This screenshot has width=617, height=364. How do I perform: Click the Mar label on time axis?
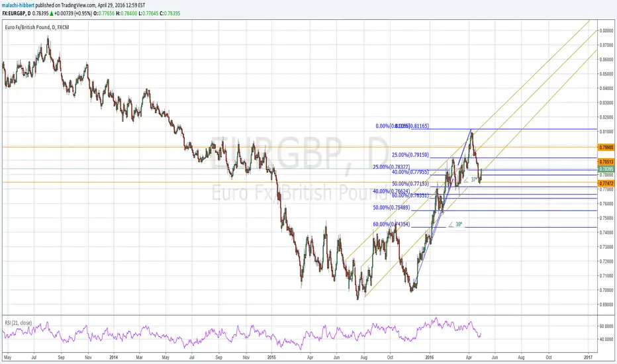[x=139, y=357]
